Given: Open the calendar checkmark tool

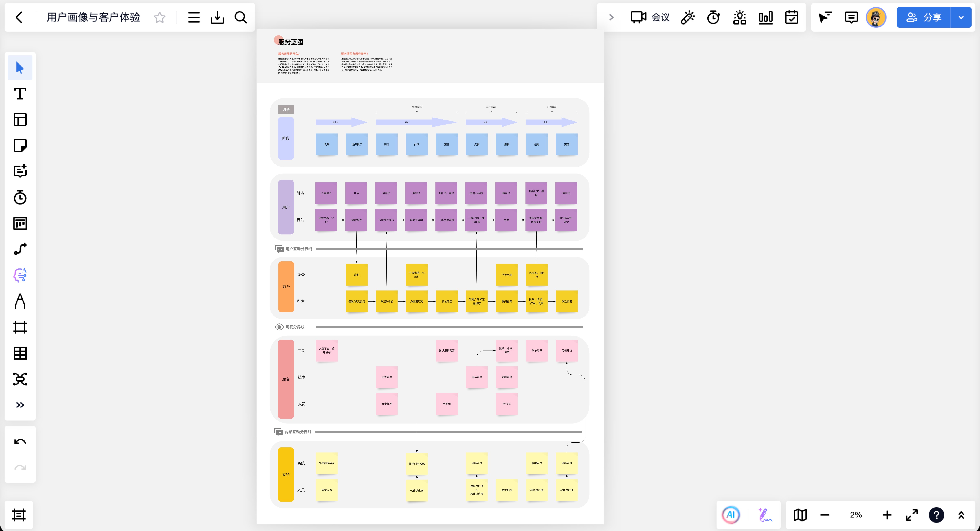Looking at the screenshot, I should (792, 17).
